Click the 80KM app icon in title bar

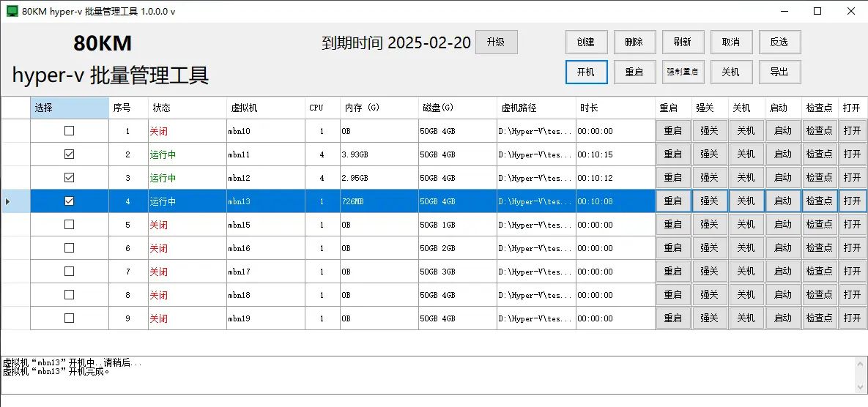click(12, 11)
